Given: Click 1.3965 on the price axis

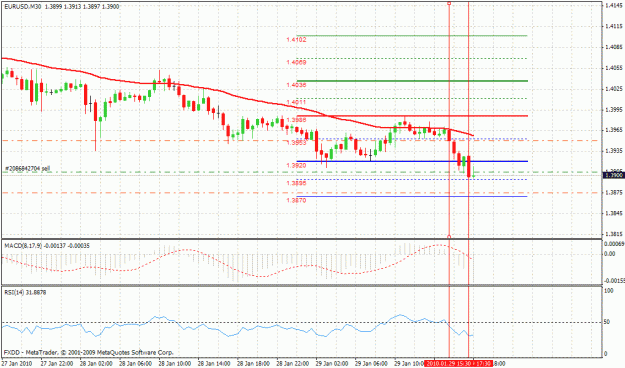Looking at the screenshot, I should pos(614,130).
